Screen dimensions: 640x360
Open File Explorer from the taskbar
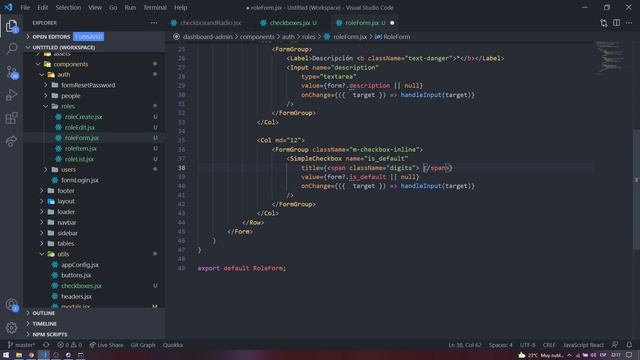point(19,355)
